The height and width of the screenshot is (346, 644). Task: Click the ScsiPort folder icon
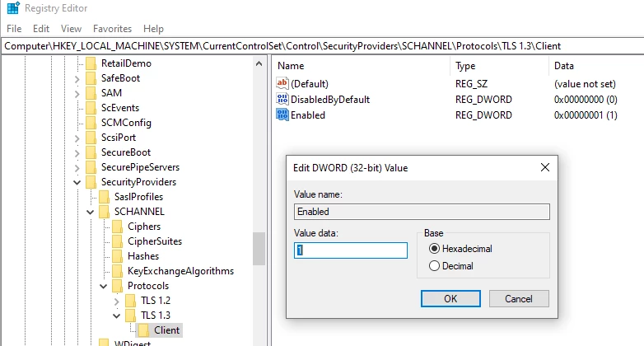(x=91, y=138)
